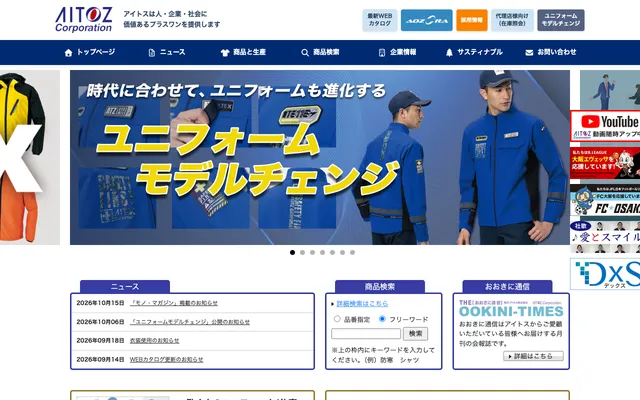Click the building icon beside 企業情報
Image resolution: width=640 pixels, height=400 pixels.
click(382, 53)
